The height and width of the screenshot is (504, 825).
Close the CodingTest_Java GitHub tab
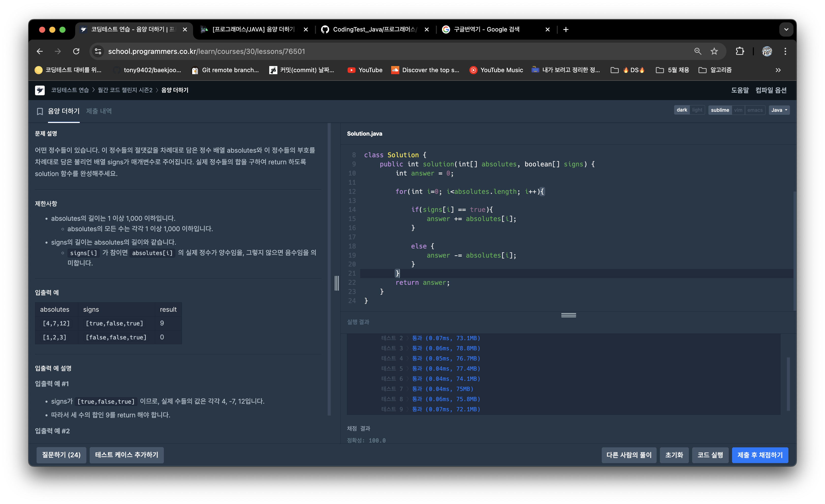pyautogui.click(x=426, y=29)
